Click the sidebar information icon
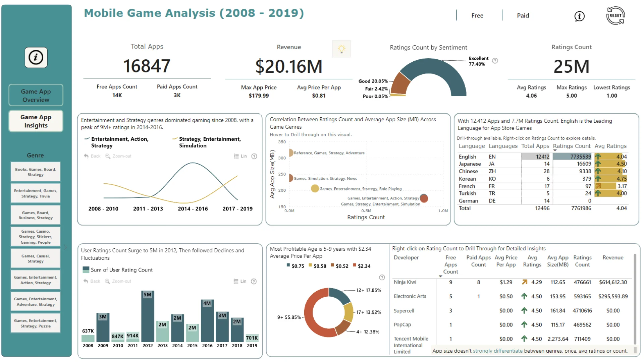Image resolution: width=644 pixels, height=362 pixels. coord(36,57)
